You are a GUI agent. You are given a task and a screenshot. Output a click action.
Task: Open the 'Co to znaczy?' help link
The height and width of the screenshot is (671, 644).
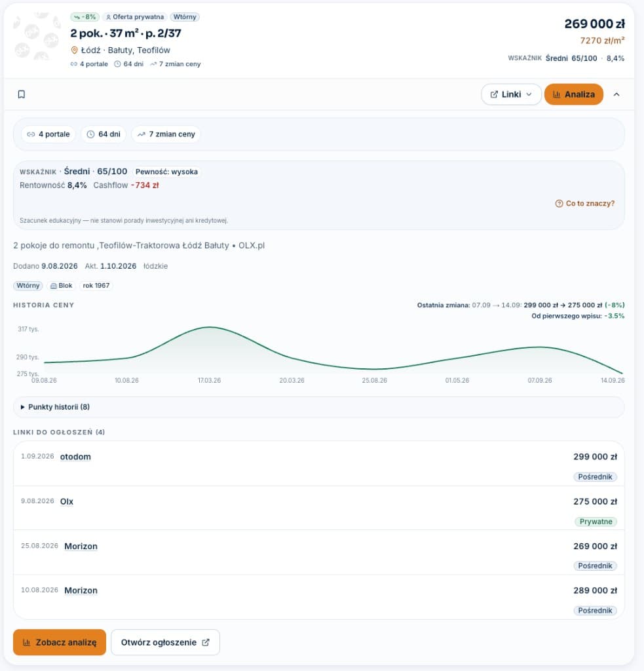pos(585,203)
